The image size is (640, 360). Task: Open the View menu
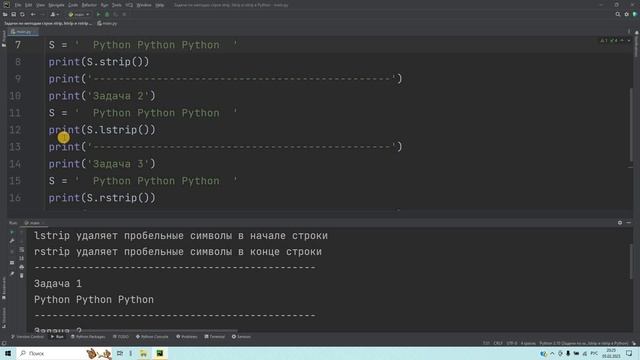[x=40, y=5]
